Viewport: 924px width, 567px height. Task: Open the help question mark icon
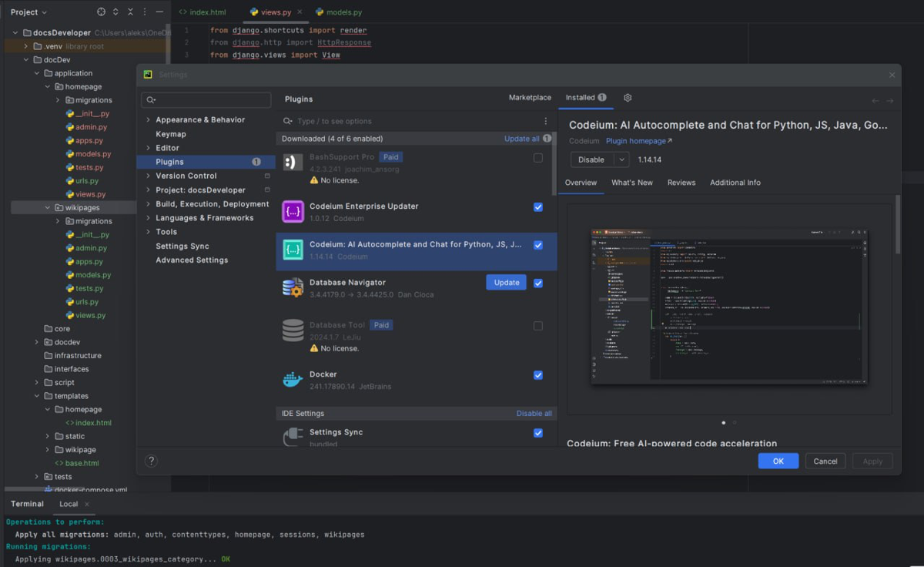pos(151,461)
